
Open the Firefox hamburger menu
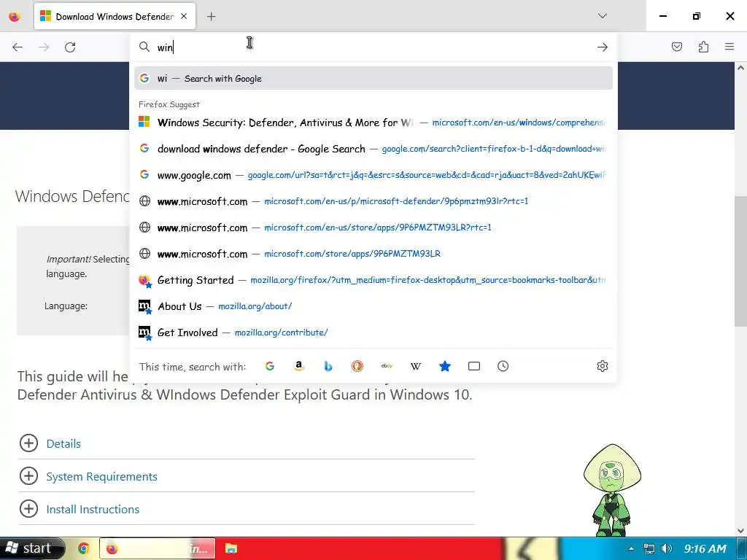(x=729, y=47)
